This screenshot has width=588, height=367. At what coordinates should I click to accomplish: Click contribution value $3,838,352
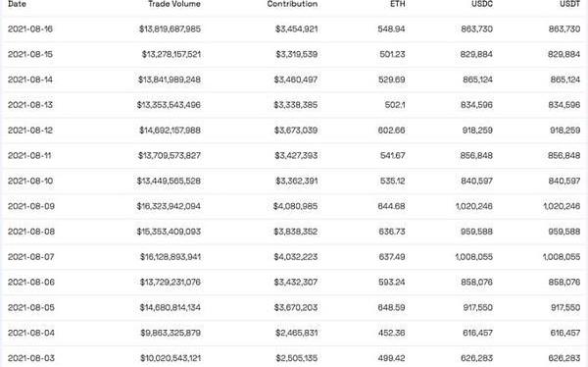[296, 232]
